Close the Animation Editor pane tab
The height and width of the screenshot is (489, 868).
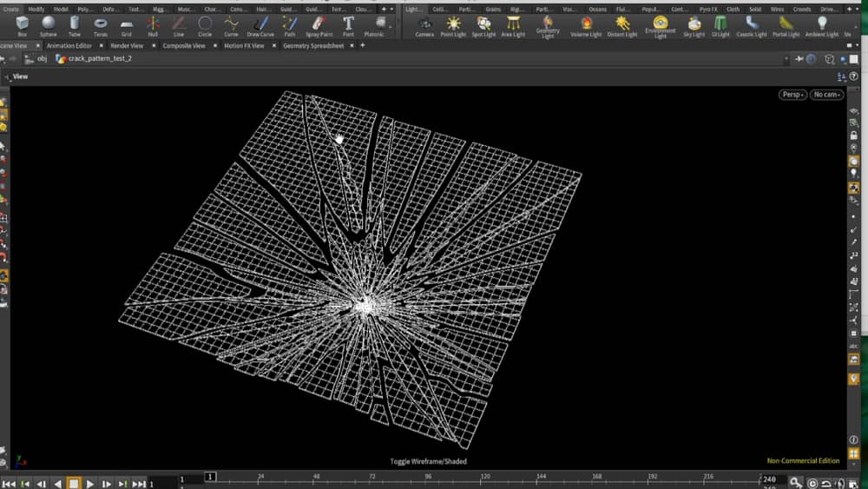tap(101, 45)
